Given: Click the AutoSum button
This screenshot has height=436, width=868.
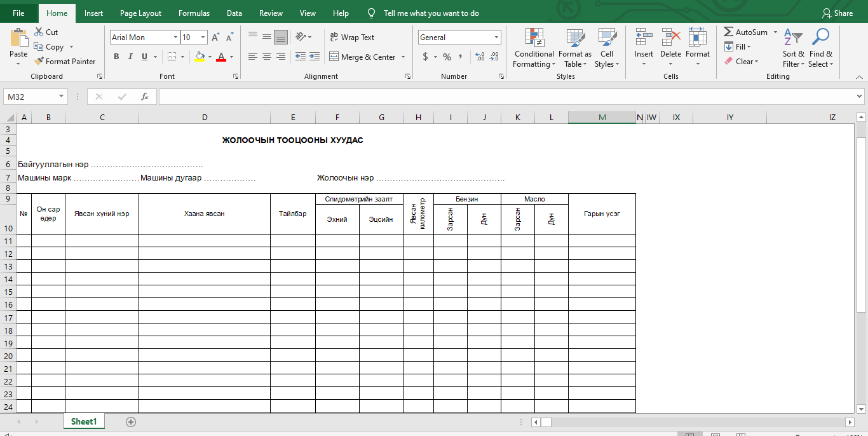Looking at the screenshot, I should (746, 32).
